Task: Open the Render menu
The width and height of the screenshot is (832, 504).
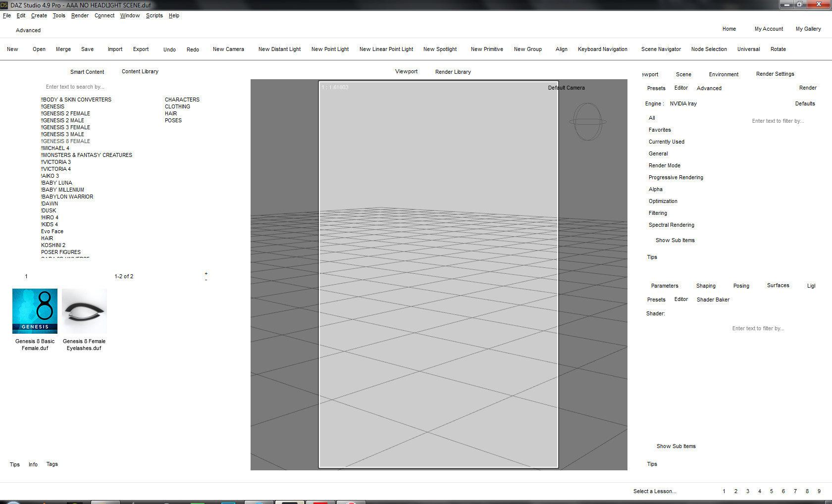Action: [80, 15]
